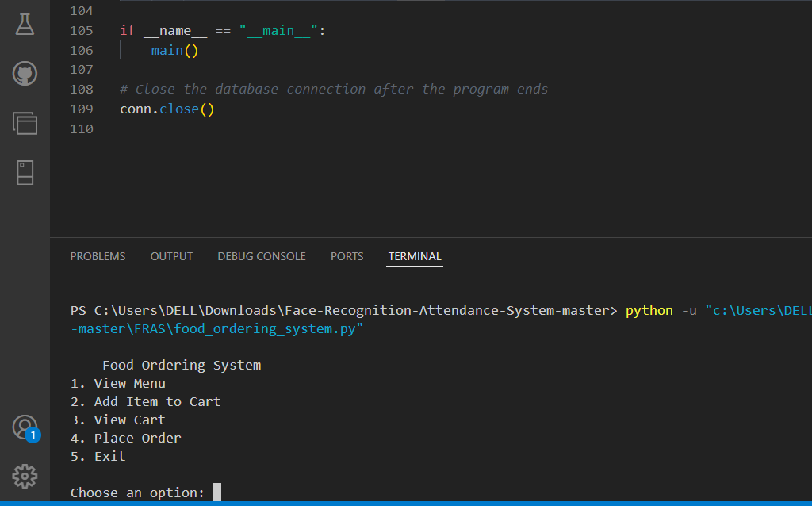The width and height of the screenshot is (812, 506).
Task: Click line number 106 in the gutter
Action: coord(82,50)
